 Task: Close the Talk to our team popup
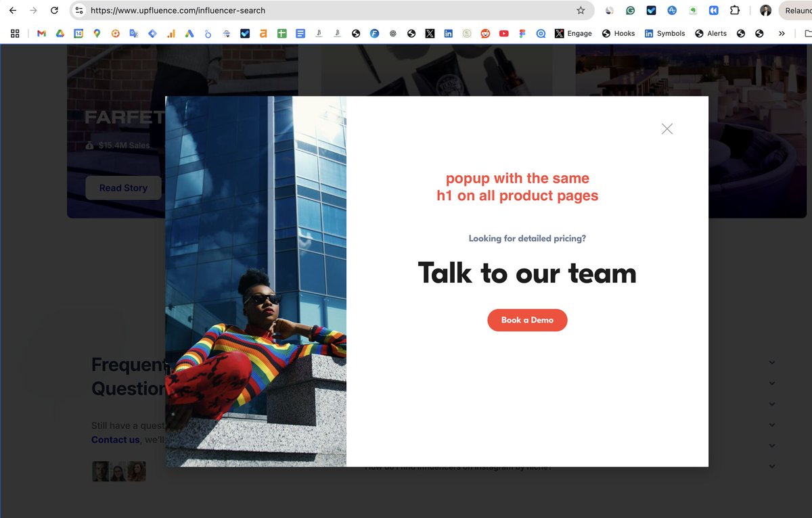(667, 128)
